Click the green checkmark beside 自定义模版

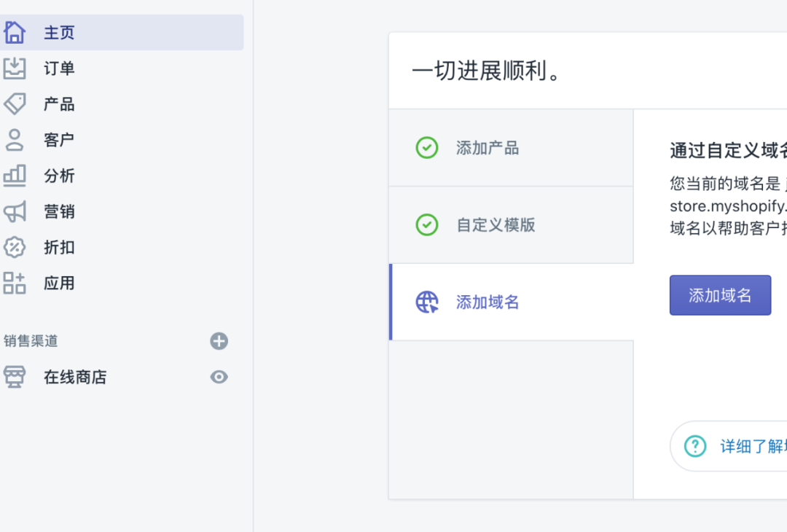click(427, 224)
